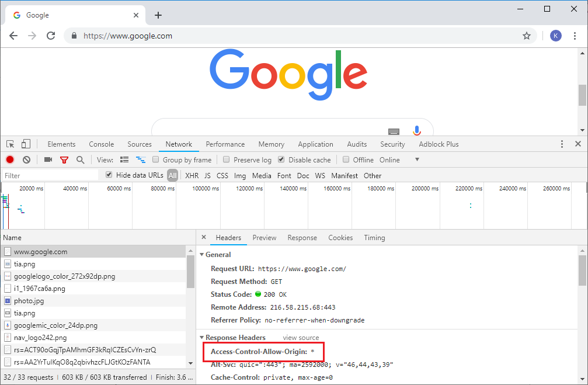
Task: Open network search magnifier icon
Action: pos(80,160)
